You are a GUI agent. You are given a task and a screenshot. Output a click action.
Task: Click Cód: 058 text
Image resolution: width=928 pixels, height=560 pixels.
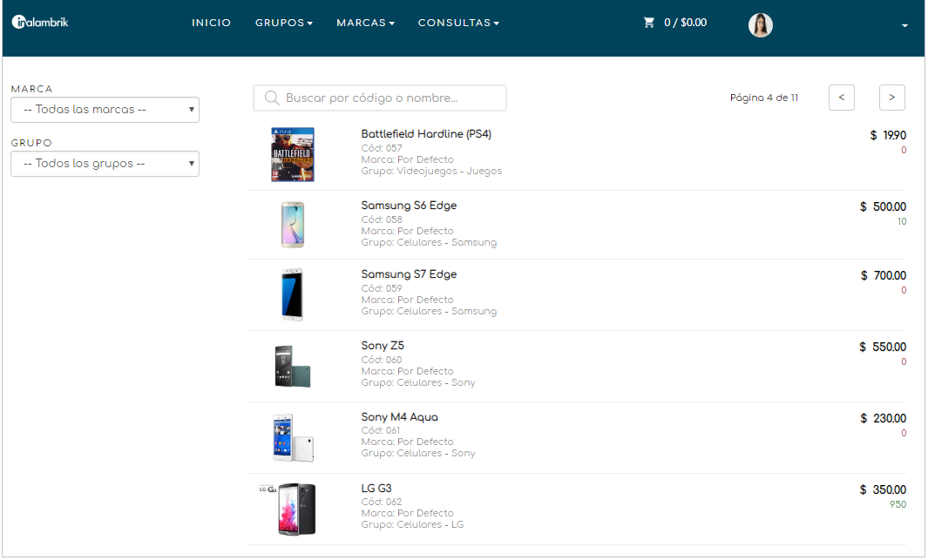(x=382, y=219)
